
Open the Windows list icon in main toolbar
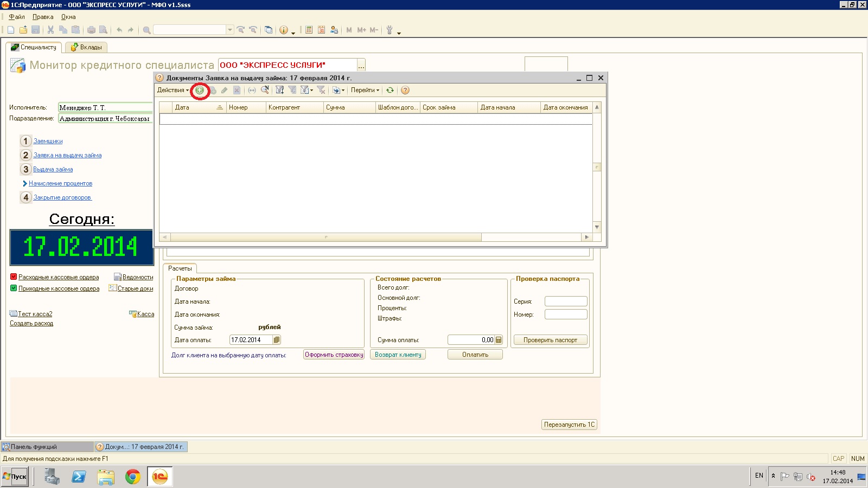click(x=269, y=30)
